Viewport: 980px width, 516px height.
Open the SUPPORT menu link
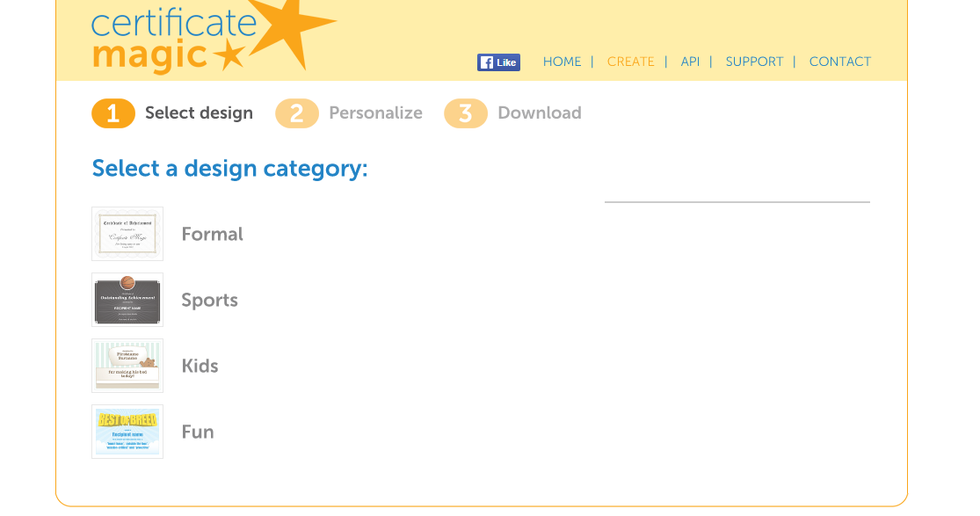point(754,62)
